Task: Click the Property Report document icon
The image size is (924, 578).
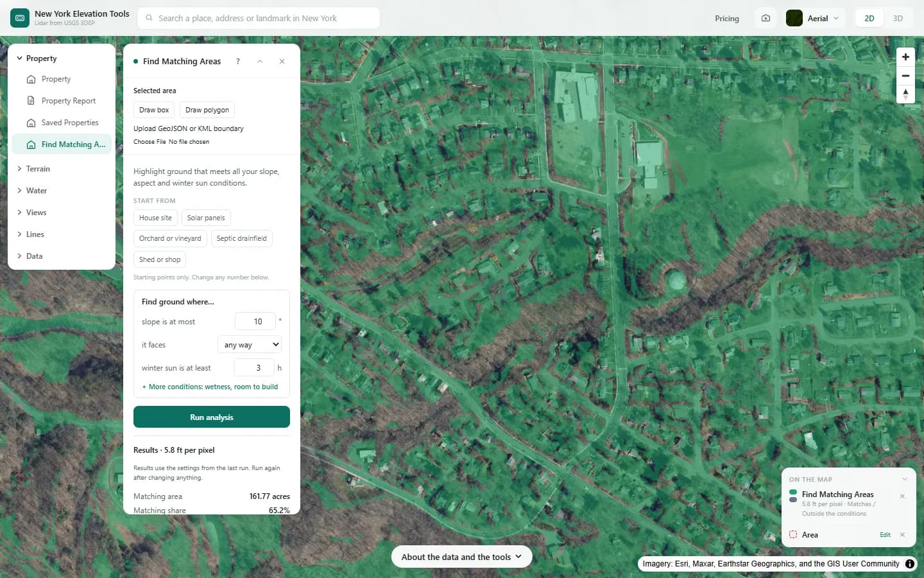Action: coord(31,101)
